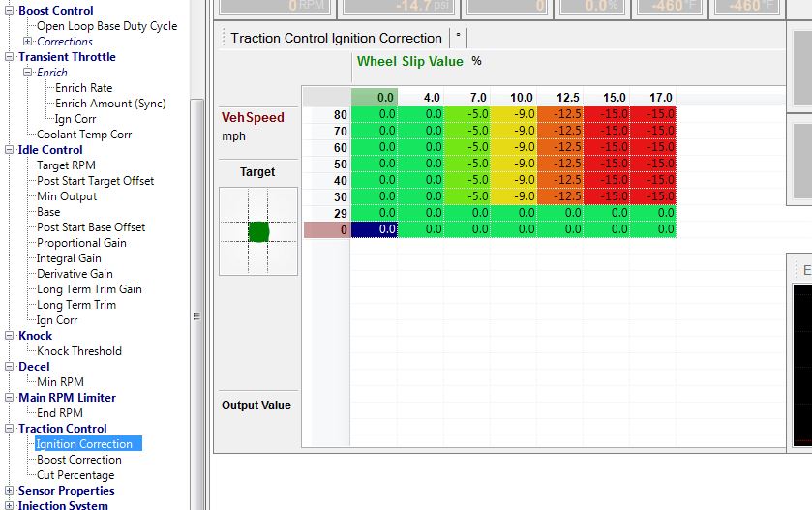Collapse the Enrich subnode
The height and width of the screenshot is (510, 812).
[x=27, y=73]
